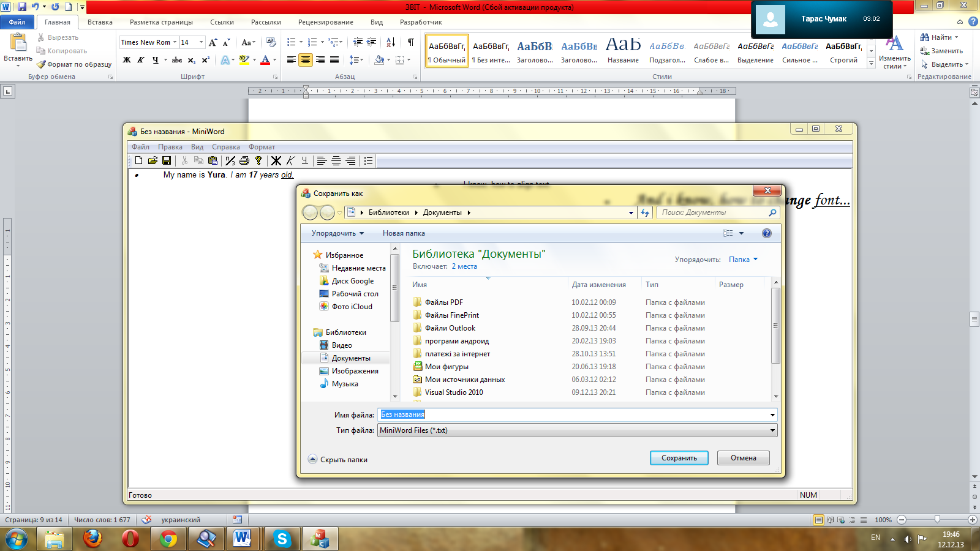980x551 pixels.
Task: Toggle underline Ч in MiniWord toolbar
Action: [x=304, y=160]
